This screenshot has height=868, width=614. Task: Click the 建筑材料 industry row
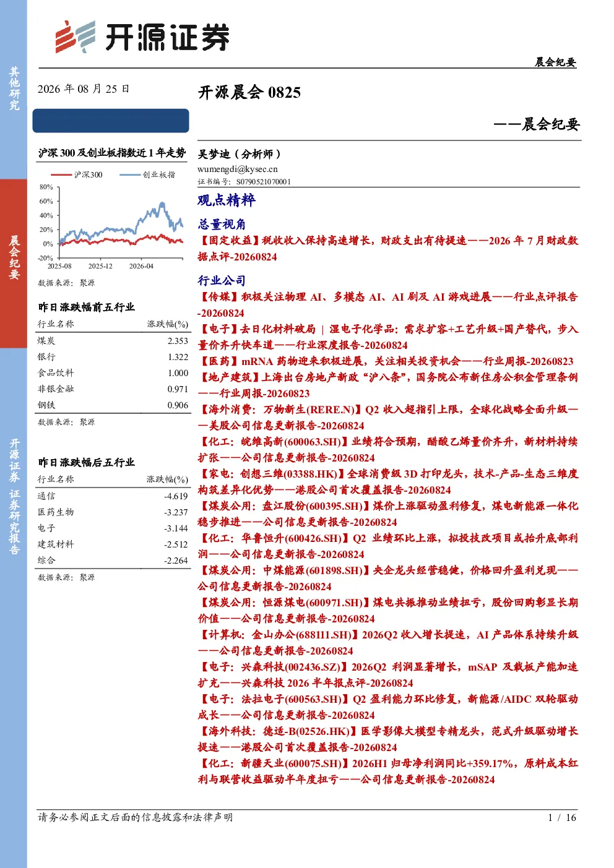coord(113,544)
